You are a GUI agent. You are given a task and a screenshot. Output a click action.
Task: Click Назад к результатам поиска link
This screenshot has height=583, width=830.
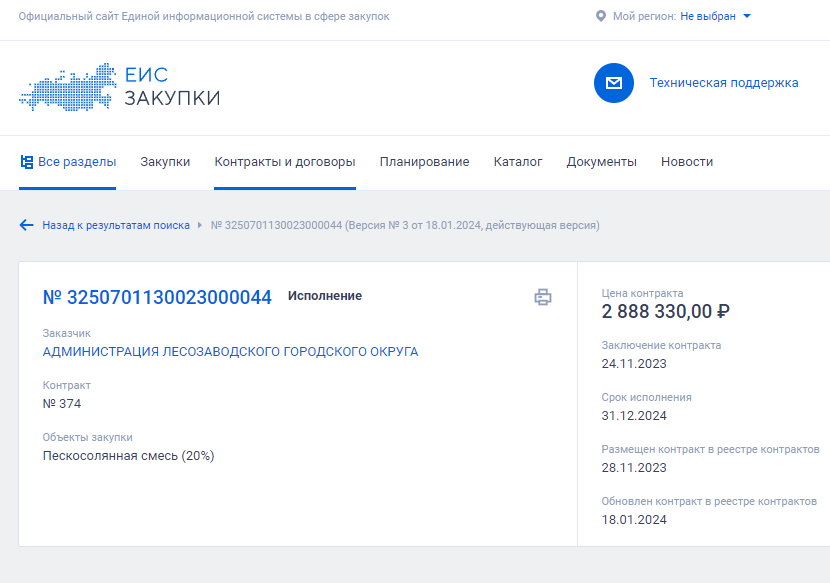[116, 225]
